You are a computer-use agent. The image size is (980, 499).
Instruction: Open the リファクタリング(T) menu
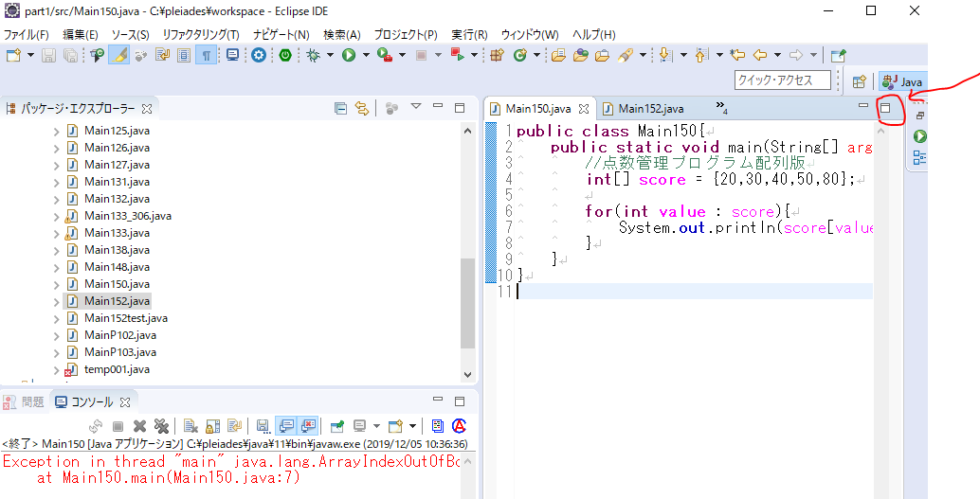click(x=201, y=34)
